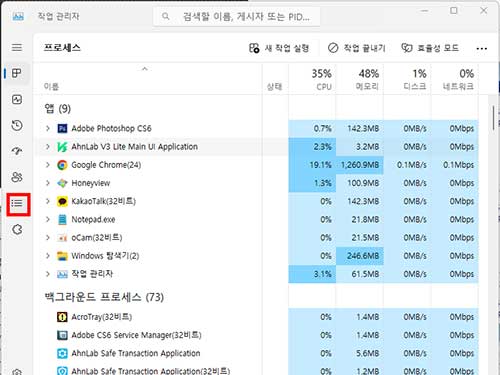This screenshot has width=500, height=375.
Task: Open the App history sidebar icon
Action: pyautogui.click(x=17, y=125)
